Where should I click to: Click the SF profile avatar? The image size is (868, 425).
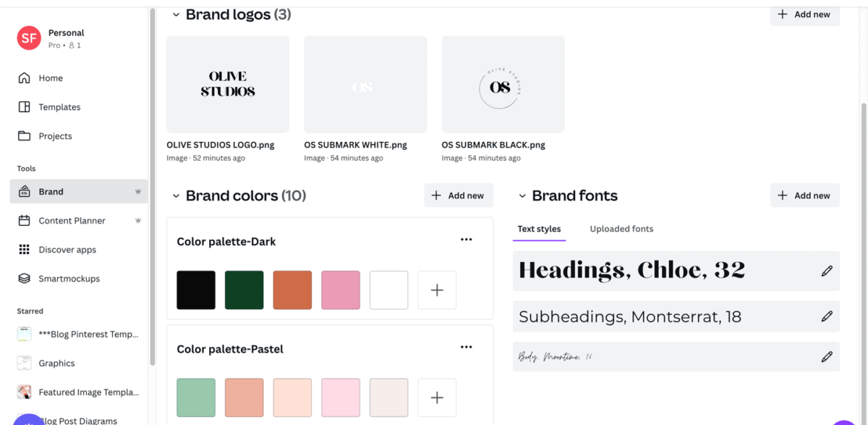29,38
